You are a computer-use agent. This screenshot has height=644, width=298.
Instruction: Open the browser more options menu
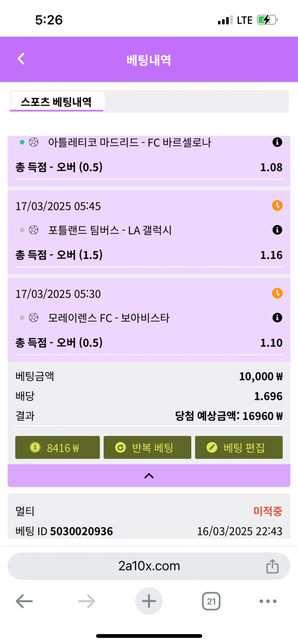pyautogui.click(x=268, y=602)
